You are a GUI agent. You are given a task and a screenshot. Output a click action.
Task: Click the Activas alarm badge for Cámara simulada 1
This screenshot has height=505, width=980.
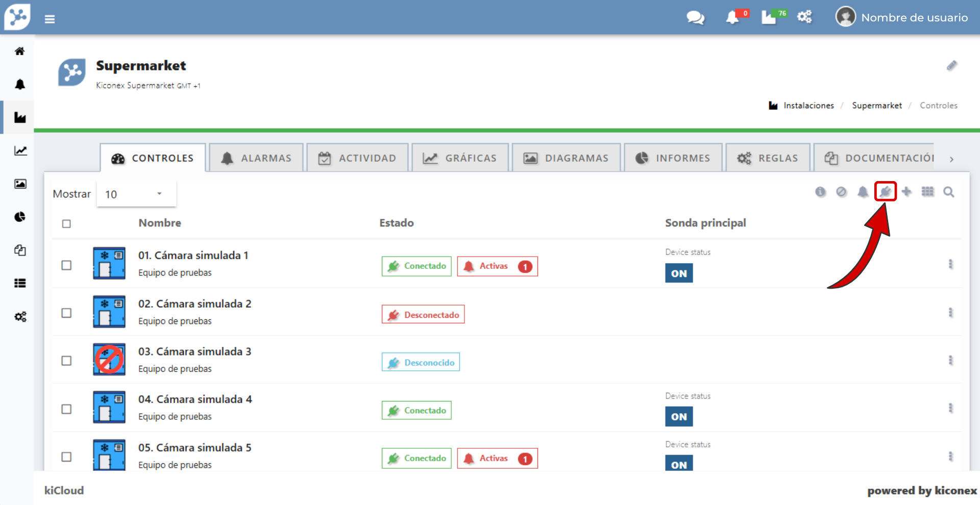[x=497, y=266]
